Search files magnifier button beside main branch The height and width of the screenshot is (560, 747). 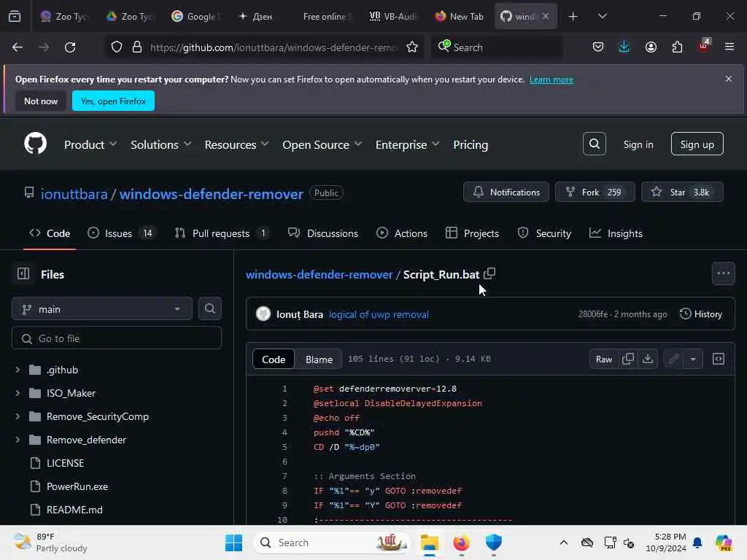tap(209, 308)
